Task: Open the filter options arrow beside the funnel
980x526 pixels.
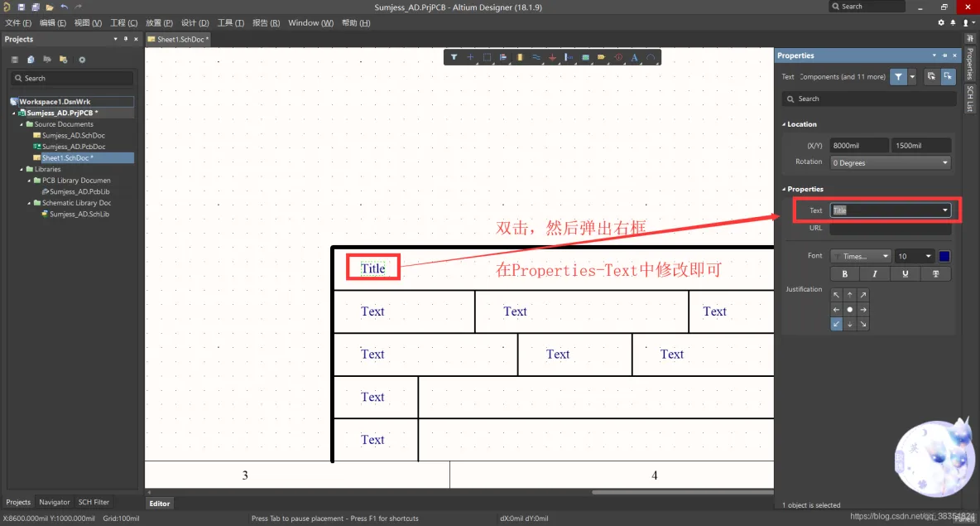Action: point(912,77)
